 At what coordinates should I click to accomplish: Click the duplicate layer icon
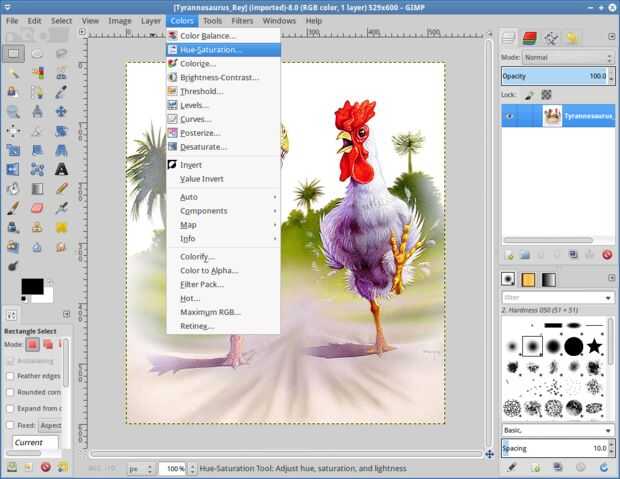[x=573, y=255]
